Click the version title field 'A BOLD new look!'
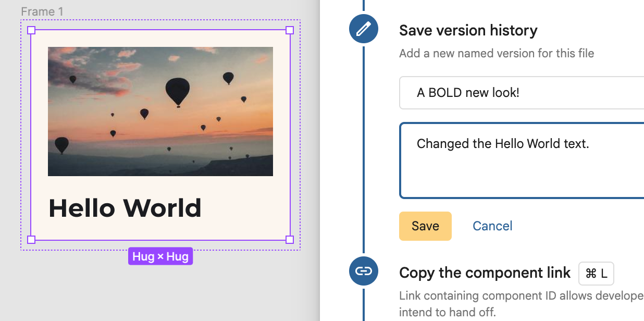Viewport: 644px width, 321px height. (522, 93)
